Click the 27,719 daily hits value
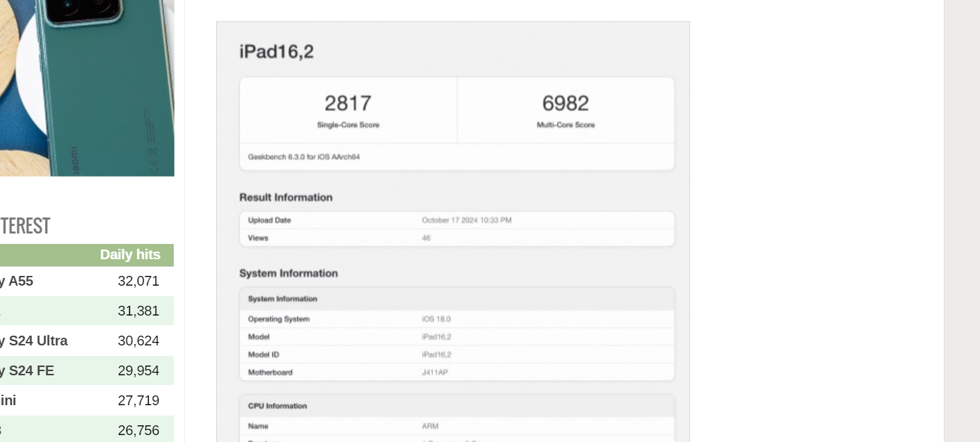This screenshot has height=442, width=980. click(138, 401)
